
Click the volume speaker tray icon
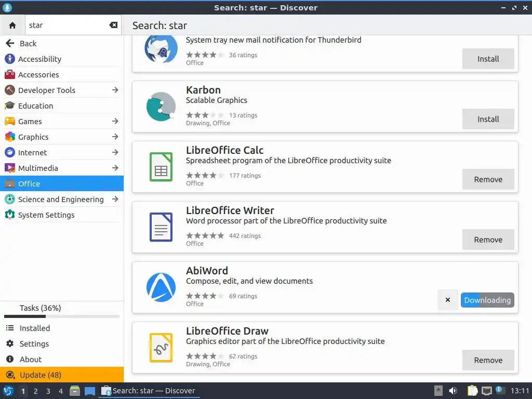coord(453,391)
